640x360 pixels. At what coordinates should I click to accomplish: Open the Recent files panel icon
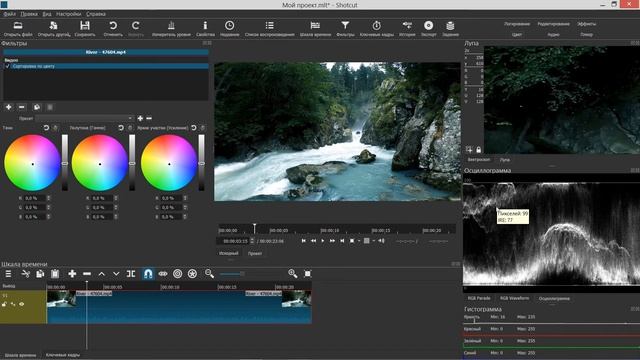[x=229, y=26]
